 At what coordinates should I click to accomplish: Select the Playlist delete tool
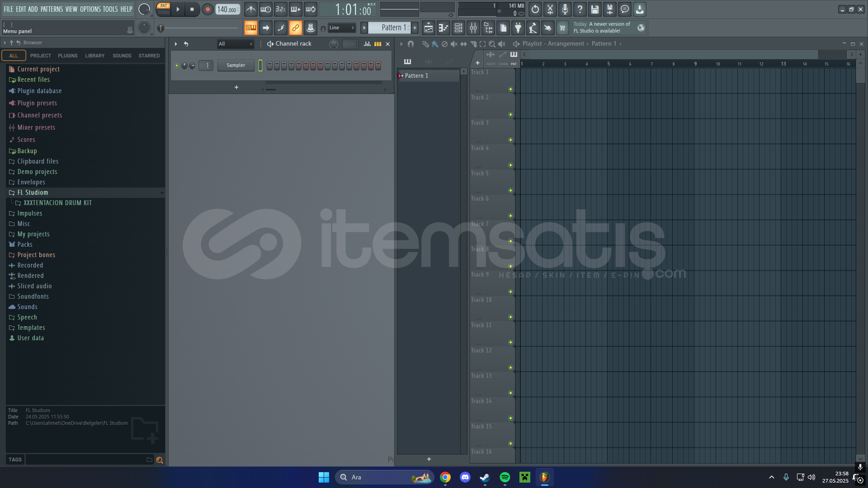coord(444,44)
